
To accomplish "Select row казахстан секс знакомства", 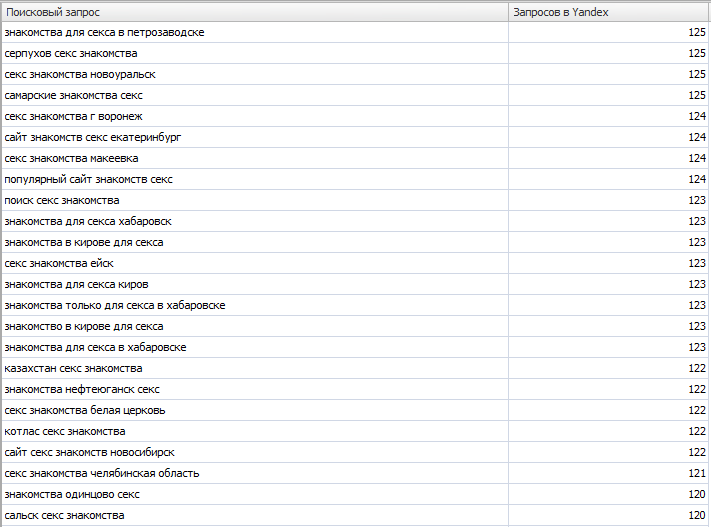I will 355,368.
